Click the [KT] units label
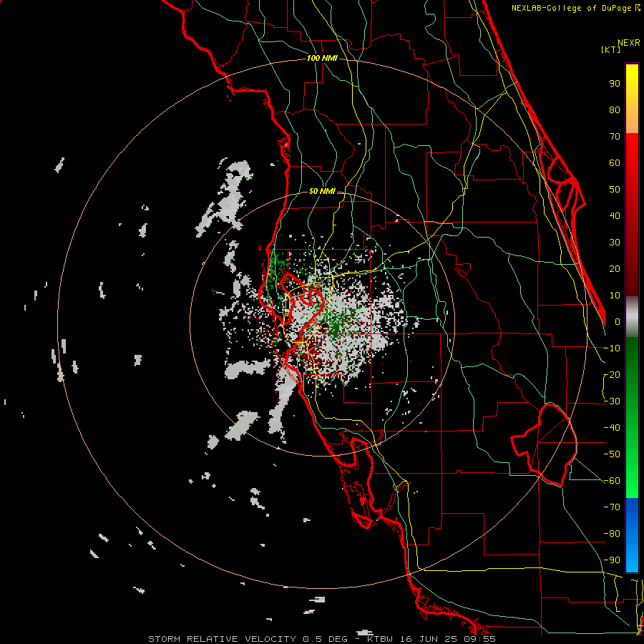The image size is (644, 644). click(611, 49)
